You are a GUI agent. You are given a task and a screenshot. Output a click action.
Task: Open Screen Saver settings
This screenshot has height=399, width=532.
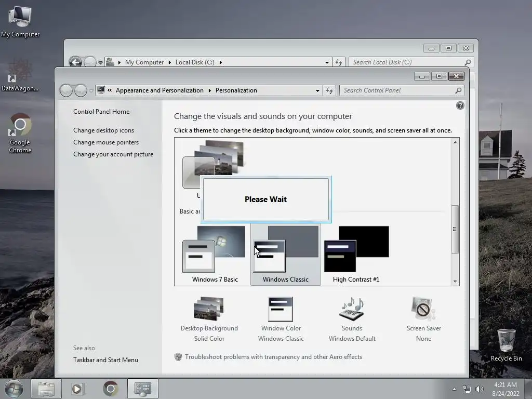click(423, 319)
